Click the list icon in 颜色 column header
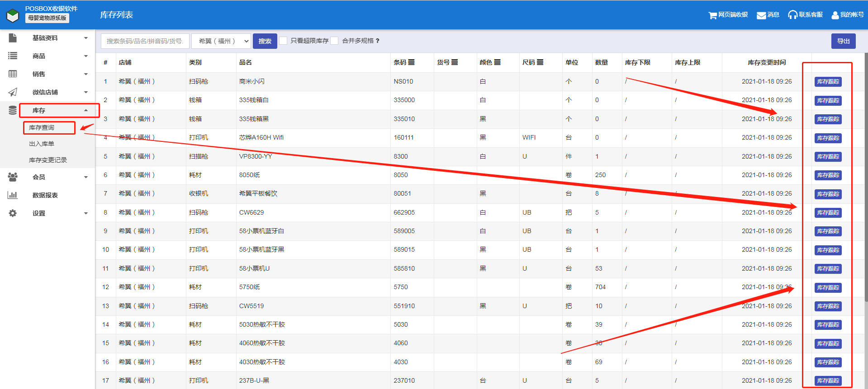868x389 pixels. click(x=497, y=62)
